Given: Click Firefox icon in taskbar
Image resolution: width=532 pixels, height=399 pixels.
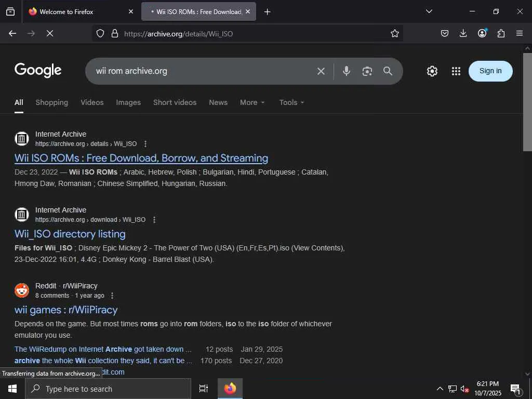Looking at the screenshot, I should (x=230, y=389).
